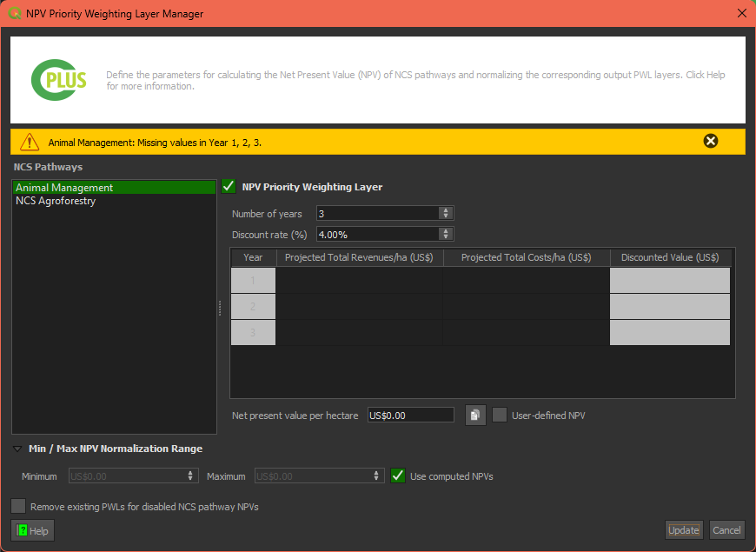Collapse the Min / Max NPV Normalization Range section
756x552 pixels.
[x=17, y=449]
